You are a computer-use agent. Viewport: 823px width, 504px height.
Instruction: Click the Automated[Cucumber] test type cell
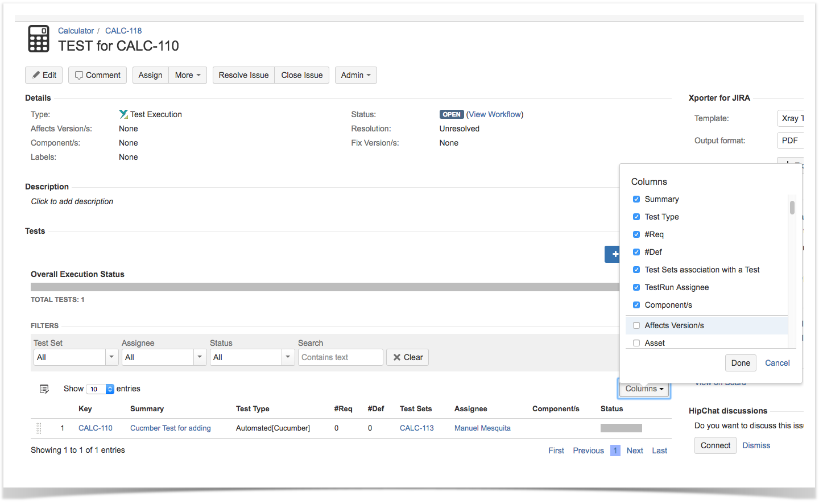pos(273,428)
